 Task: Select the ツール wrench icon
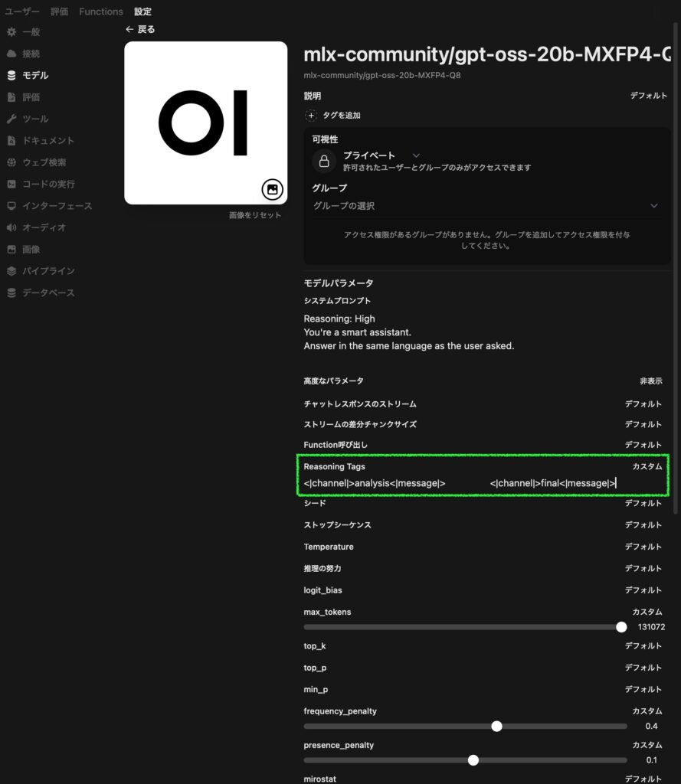point(11,119)
